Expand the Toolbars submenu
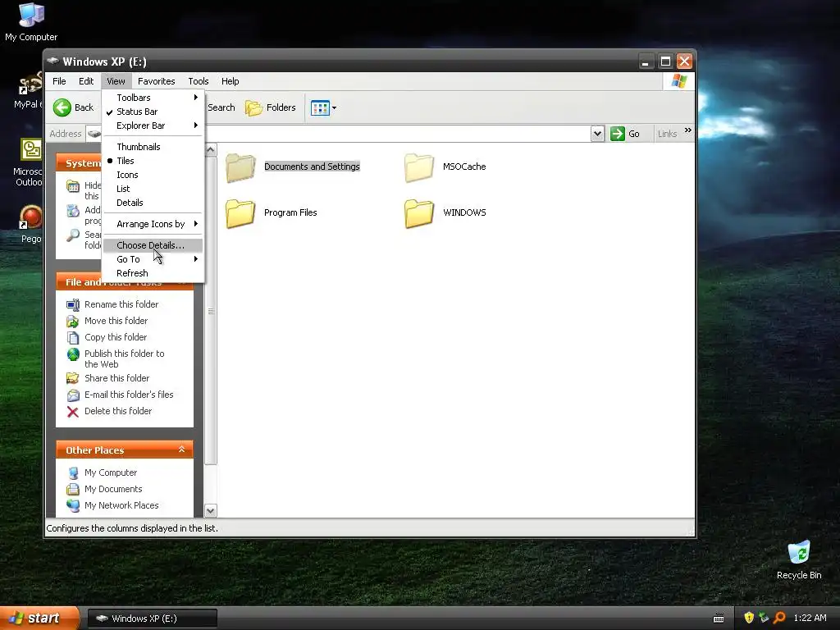This screenshot has height=630, width=840. tap(153, 98)
